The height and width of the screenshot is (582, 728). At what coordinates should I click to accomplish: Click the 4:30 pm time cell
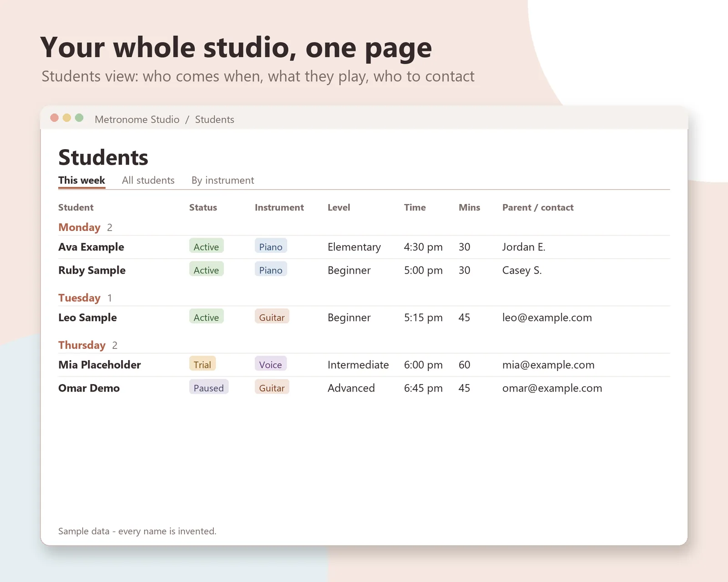(x=423, y=247)
